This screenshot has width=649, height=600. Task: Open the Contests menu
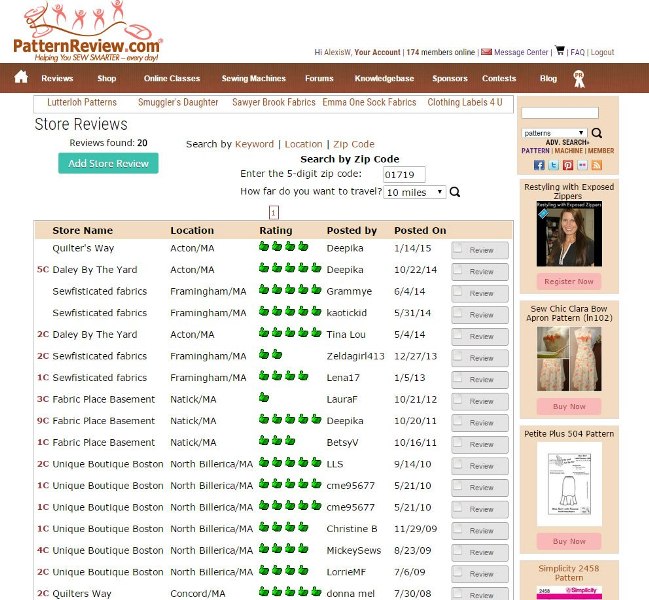click(x=499, y=78)
